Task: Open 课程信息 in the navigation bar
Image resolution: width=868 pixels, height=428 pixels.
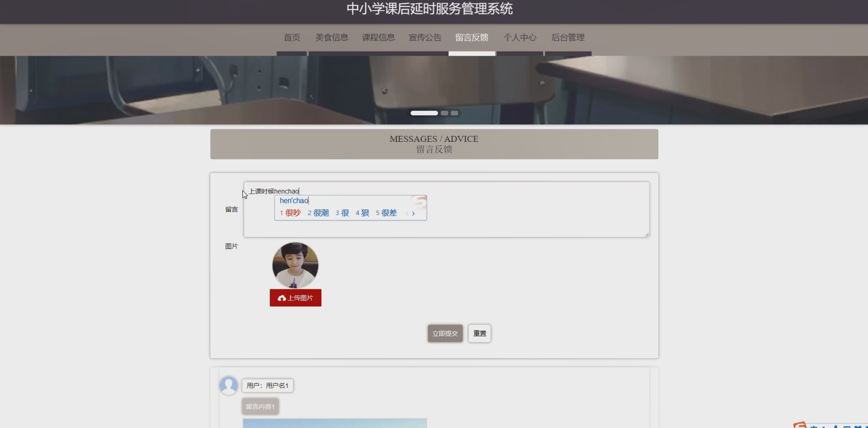Action: click(378, 38)
